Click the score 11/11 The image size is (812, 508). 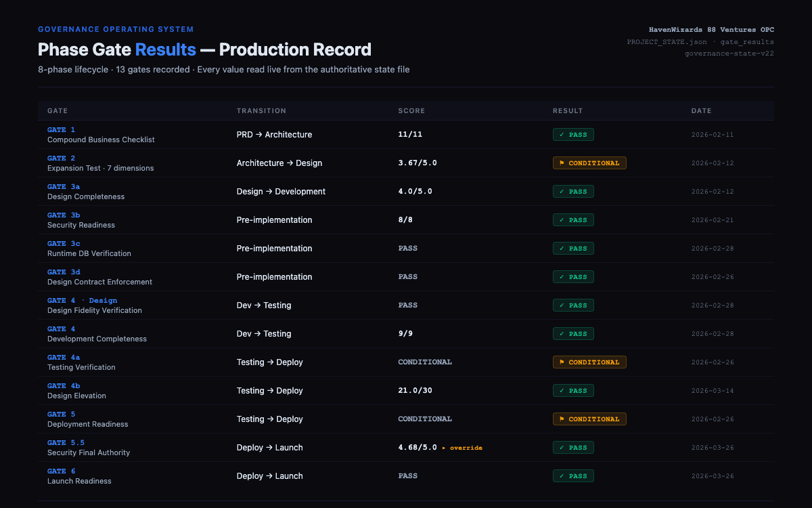pyautogui.click(x=410, y=135)
